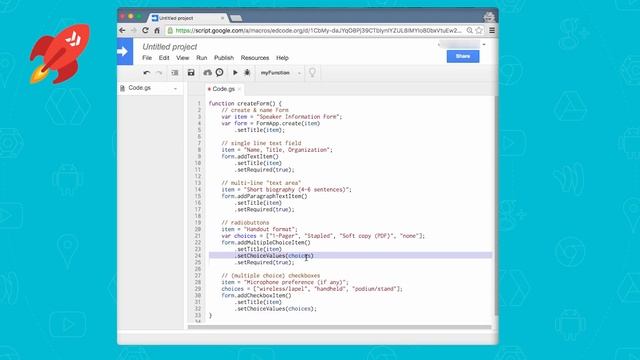This screenshot has width=640, height=360.
Task: Close the Untitled project browser tab
Action: (222, 18)
